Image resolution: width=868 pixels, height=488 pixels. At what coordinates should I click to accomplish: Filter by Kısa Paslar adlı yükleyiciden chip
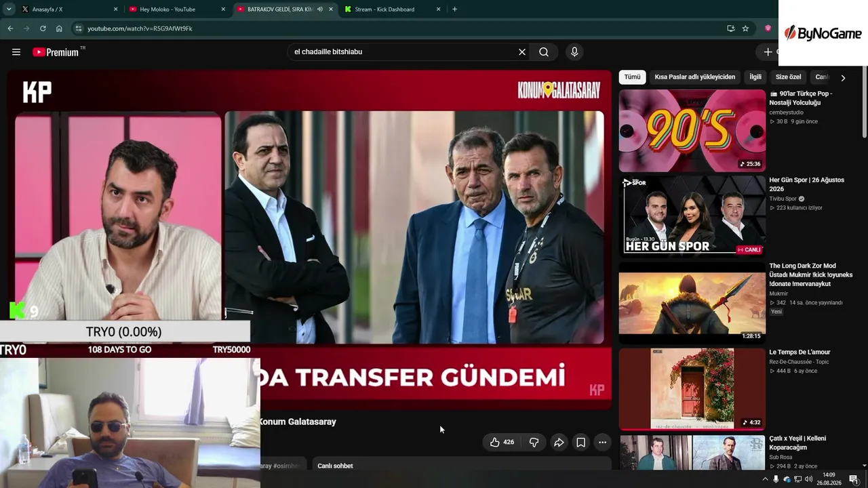[x=695, y=77]
